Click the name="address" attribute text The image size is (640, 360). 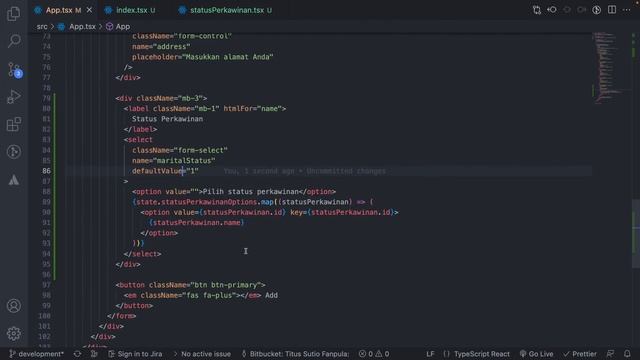(x=161, y=47)
